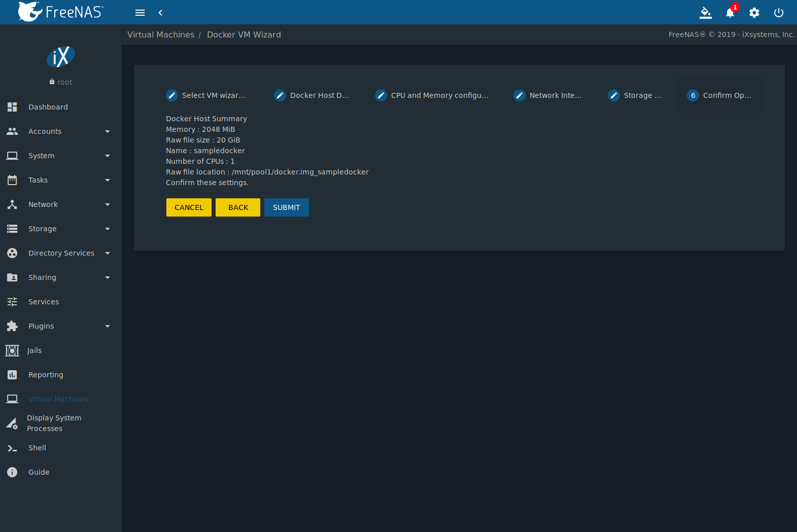
Task: Go to CPU and Memory configuration step
Action: (432, 95)
